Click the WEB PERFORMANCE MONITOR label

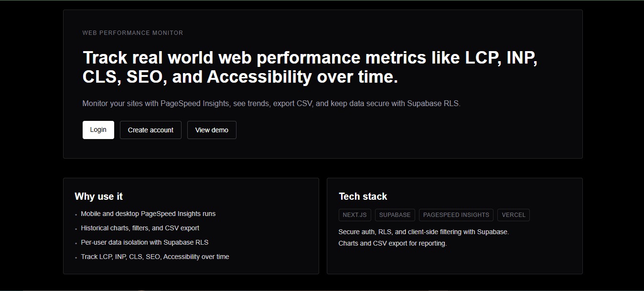(133, 32)
